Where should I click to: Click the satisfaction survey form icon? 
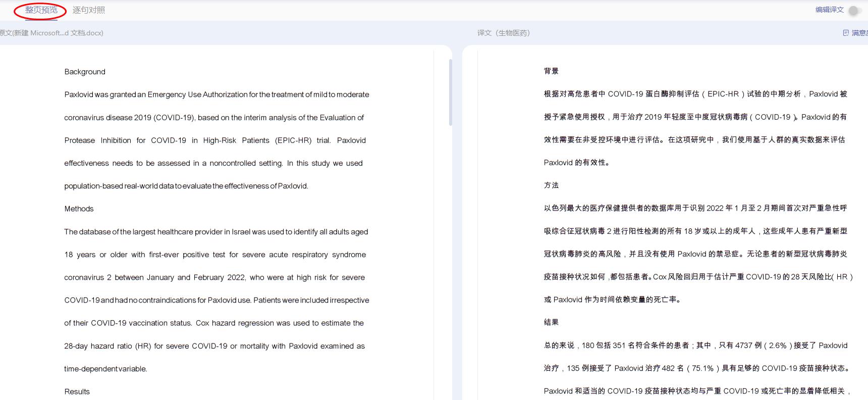(x=846, y=33)
